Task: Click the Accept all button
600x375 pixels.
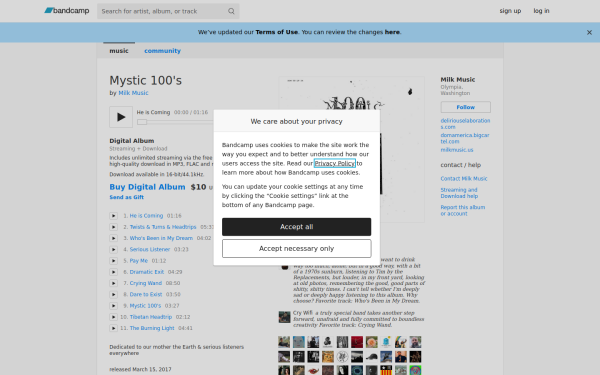Action: click(x=297, y=227)
